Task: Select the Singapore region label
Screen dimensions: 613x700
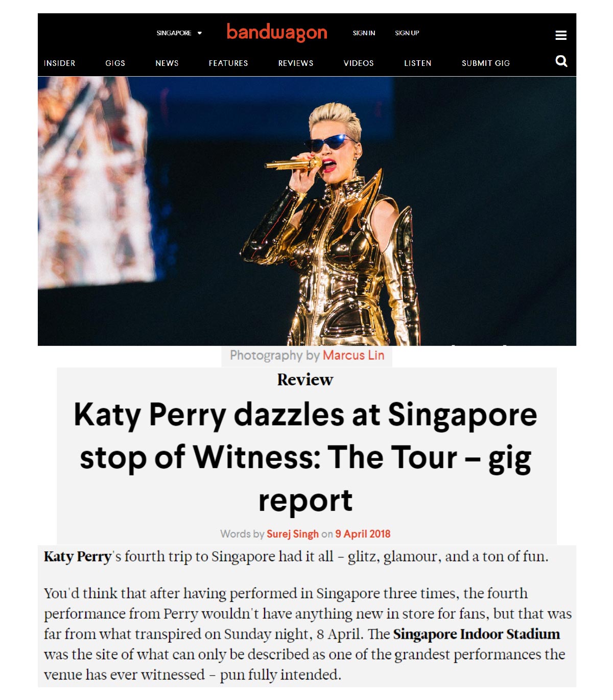Action: pos(174,33)
